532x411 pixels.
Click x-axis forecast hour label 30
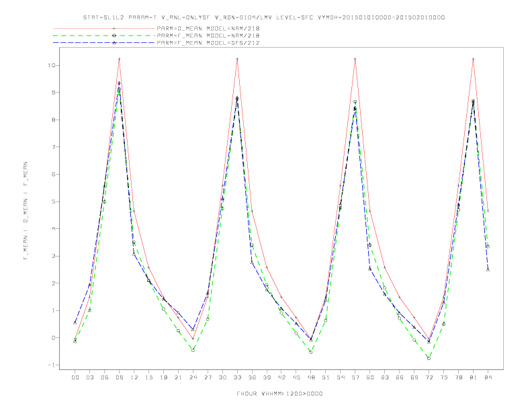click(x=222, y=377)
